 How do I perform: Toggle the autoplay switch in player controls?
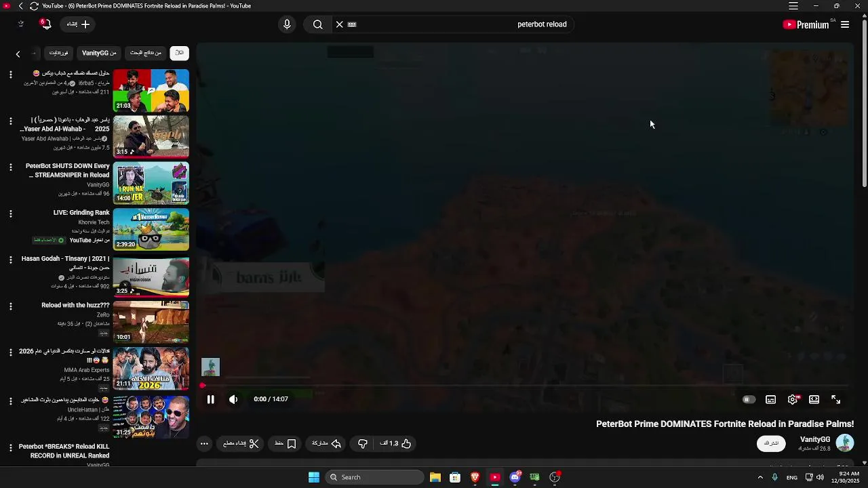[x=749, y=400]
